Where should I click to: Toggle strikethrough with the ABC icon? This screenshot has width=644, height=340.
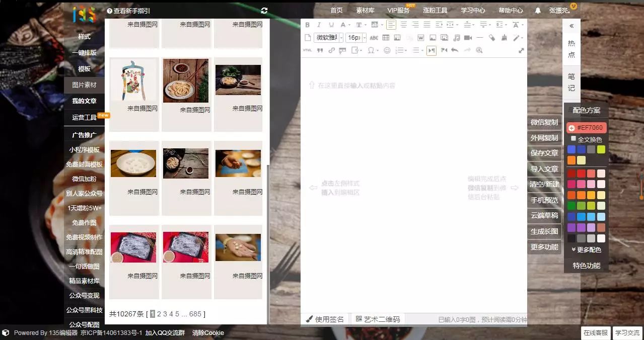(374, 38)
